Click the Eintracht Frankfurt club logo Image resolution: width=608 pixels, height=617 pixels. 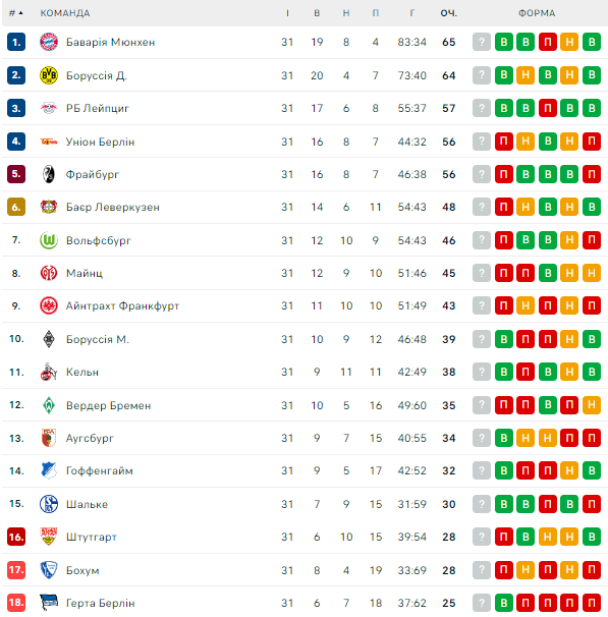coord(48,306)
